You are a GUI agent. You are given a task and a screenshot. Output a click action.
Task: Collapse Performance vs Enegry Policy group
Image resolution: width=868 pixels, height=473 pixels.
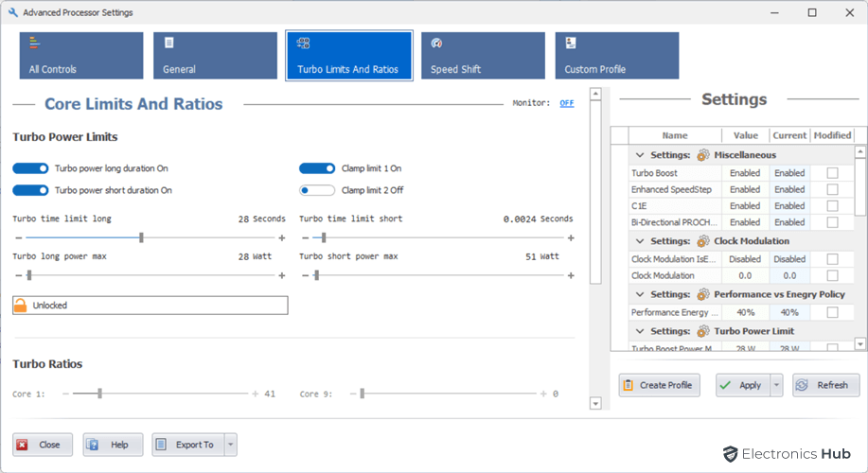pyautogui.click(x=640, y=294)
